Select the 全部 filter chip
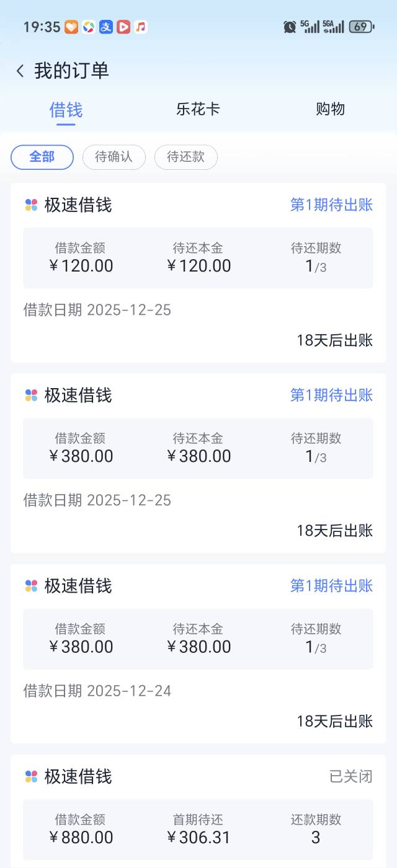Screen dimensions: 397x868 pyautogui.click(x=42, y=157)
